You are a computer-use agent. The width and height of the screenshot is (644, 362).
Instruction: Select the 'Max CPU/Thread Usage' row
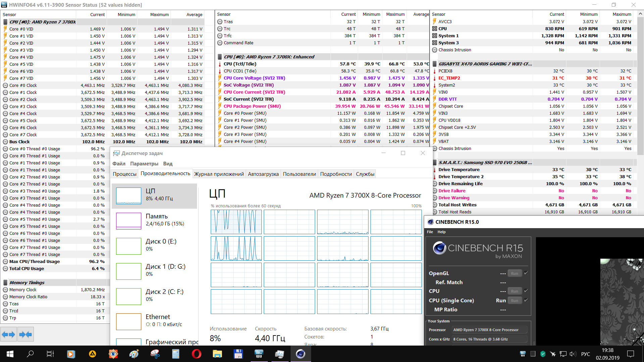point(55,261)
